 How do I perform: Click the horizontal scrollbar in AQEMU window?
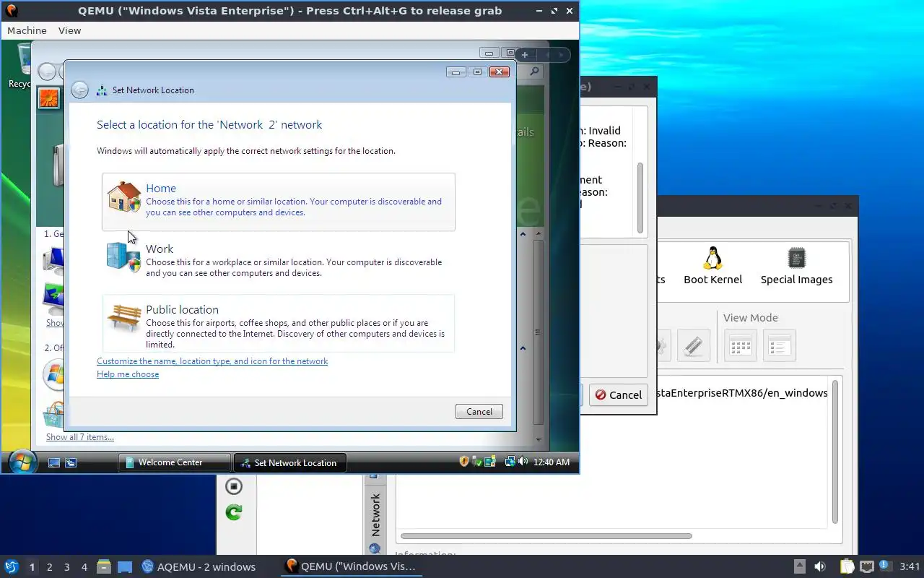[x=546, y=536]
